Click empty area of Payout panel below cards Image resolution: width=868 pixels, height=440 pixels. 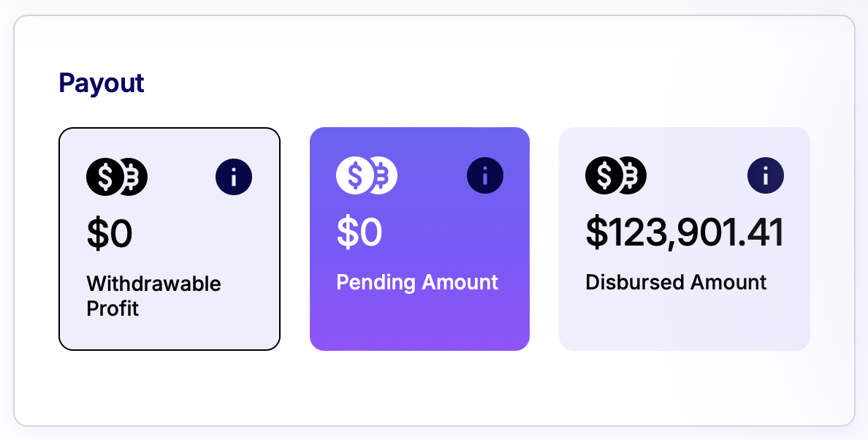434,389
